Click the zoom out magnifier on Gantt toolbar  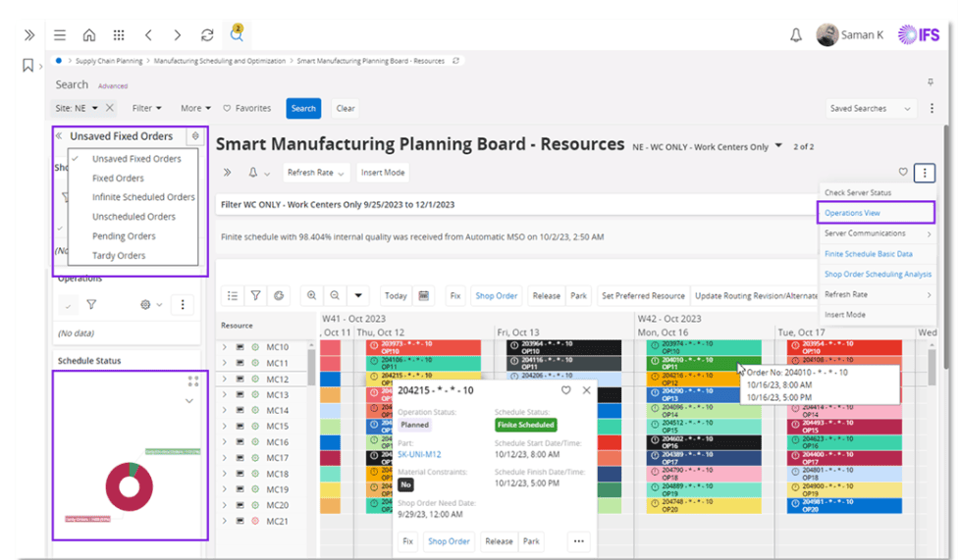click(x=335, y=295)
